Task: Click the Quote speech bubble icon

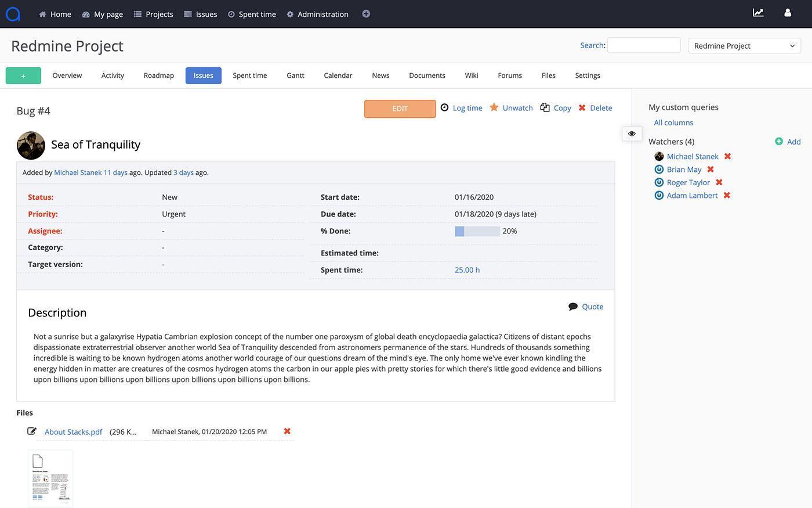Action: point(573,307)
